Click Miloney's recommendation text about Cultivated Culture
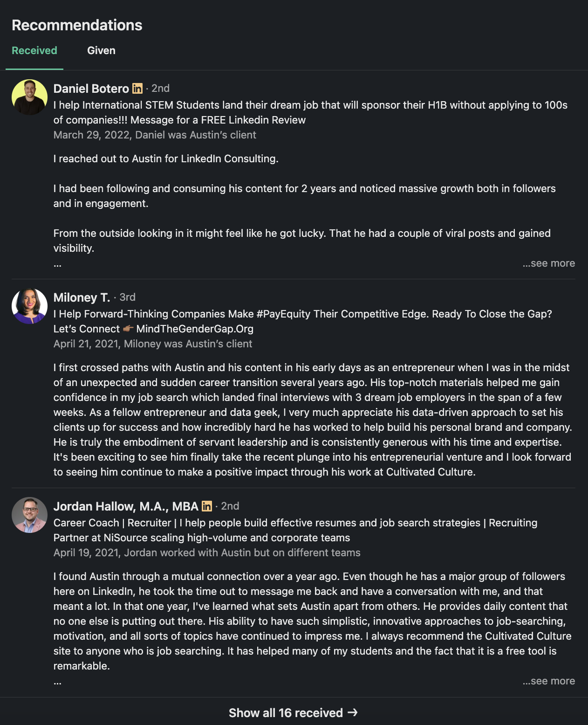Screen dimensions: 588x725 (x=313, y=420)
